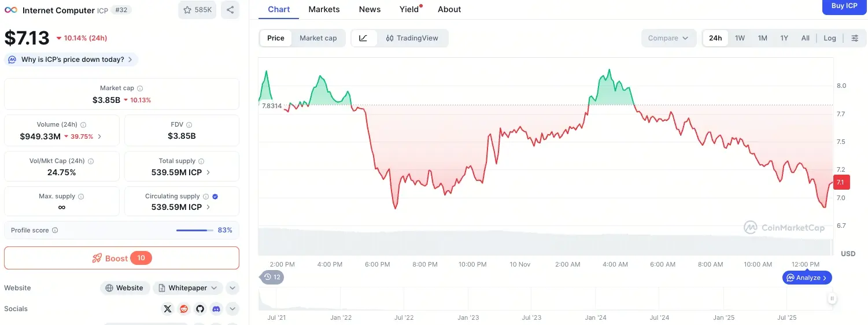The image size is (868, 325).
Task: Click the share icon next to watchlist
Action: pos(230,10)
